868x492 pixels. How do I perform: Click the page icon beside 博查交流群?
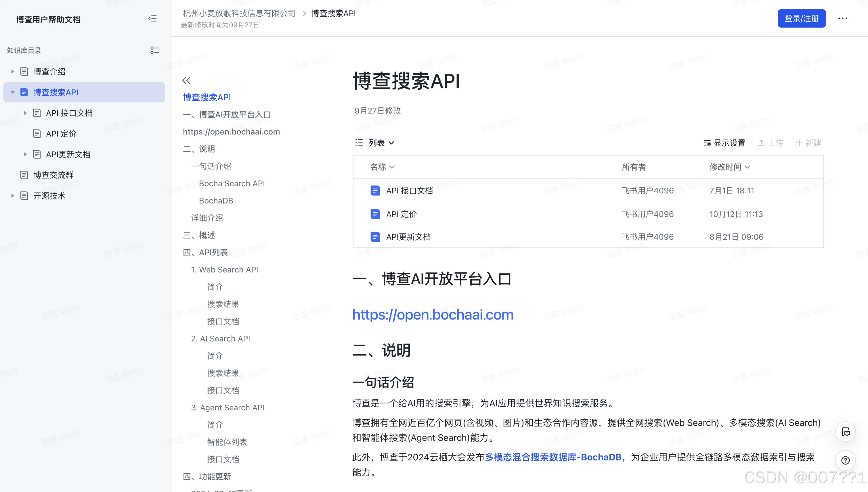point(24,175)
